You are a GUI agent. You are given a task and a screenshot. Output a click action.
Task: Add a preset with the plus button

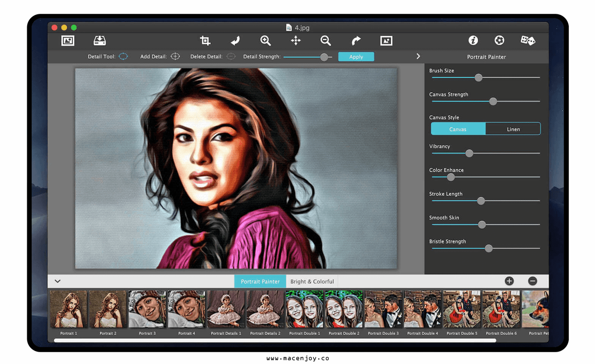(509, 281)
